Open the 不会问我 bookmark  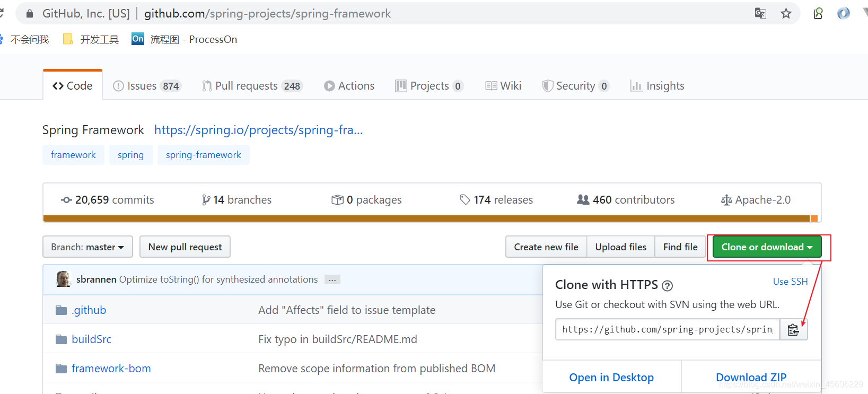(x=25, y=39)
